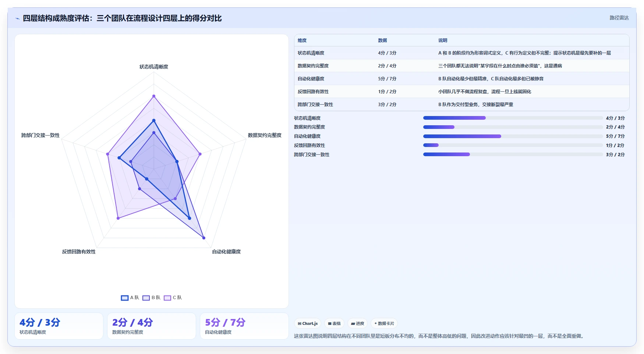The width and height of the screenshot is (644, 354).
Task: Click the 状态机清晰度 radar axis label
Action: [x=154, y=67]
